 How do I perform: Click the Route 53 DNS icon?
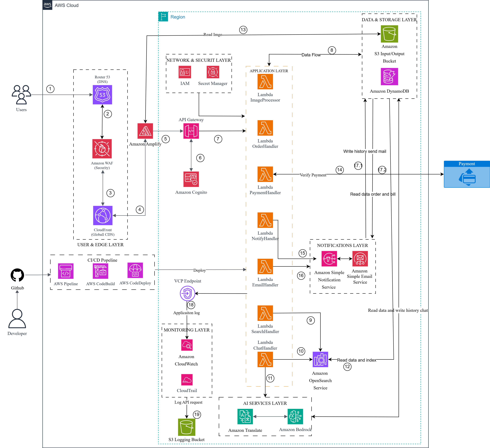point(102,95)
